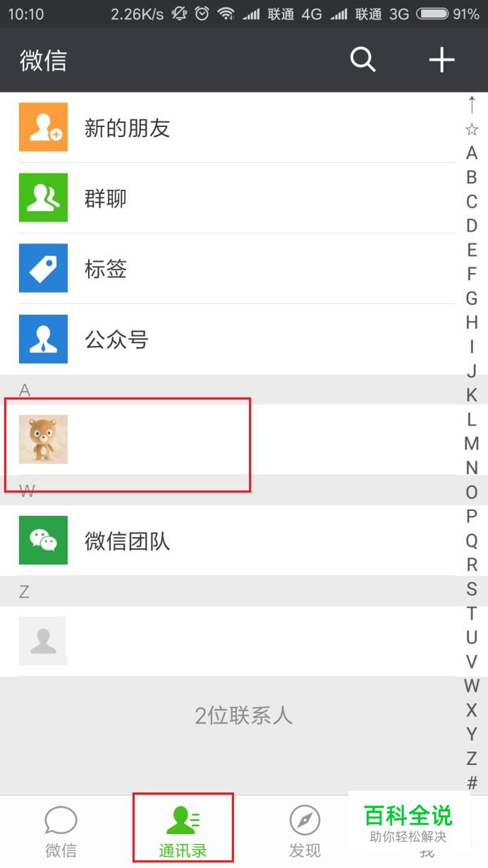Open Official Accounts (公众号) icon
Viewport: 488px width, 868px height.
tap(43, 339)
